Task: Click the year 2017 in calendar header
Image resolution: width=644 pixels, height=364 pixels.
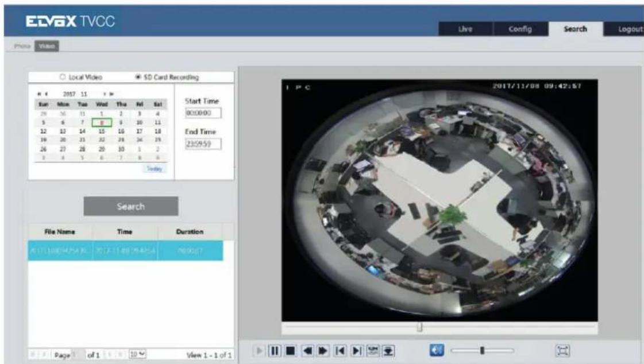Action: pos(69,94)
